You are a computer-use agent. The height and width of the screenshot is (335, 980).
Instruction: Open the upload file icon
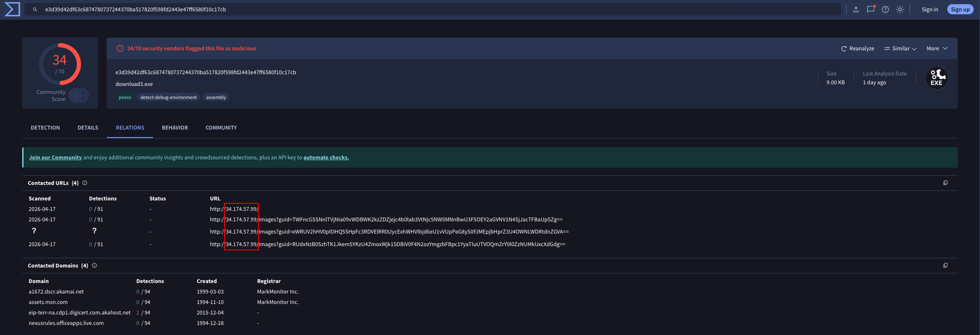coord(856,10)
